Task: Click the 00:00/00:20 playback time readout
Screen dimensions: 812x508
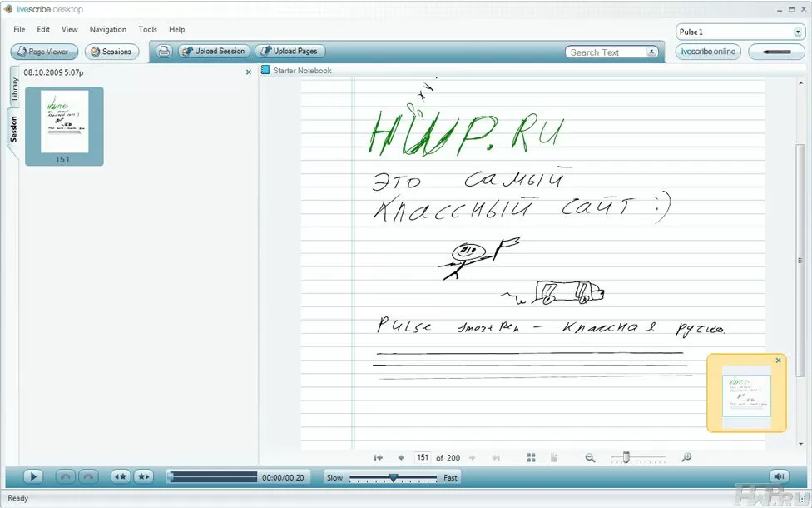Action: click(283, 477)
